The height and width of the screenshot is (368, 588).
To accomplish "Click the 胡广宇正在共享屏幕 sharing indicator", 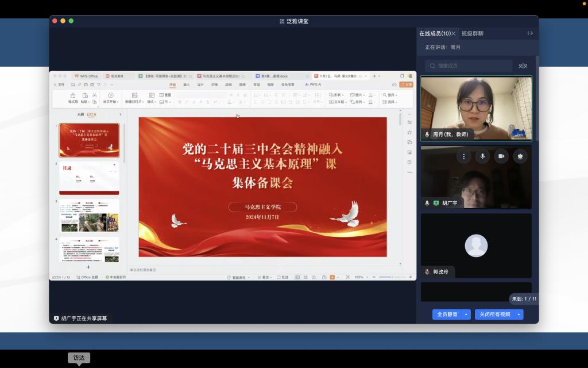I will point(80,319).
